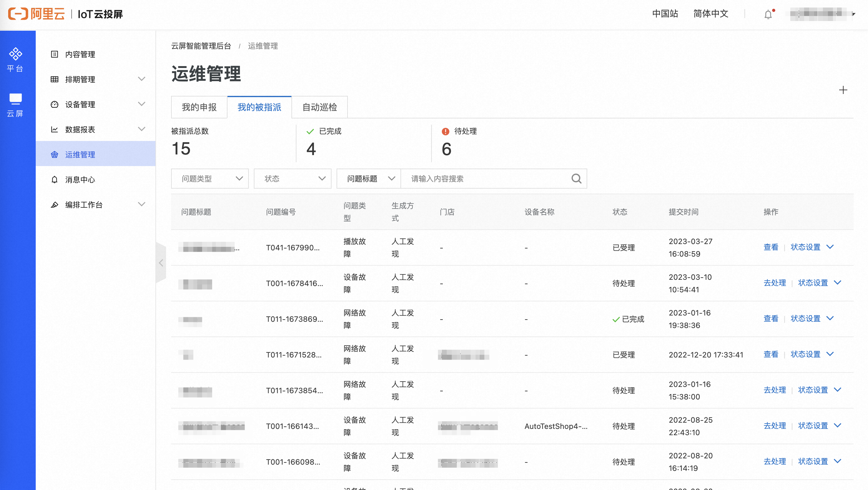868x490 pixels.
Task: Click the 待处理 count 6
Action: [x=447, y=149]
